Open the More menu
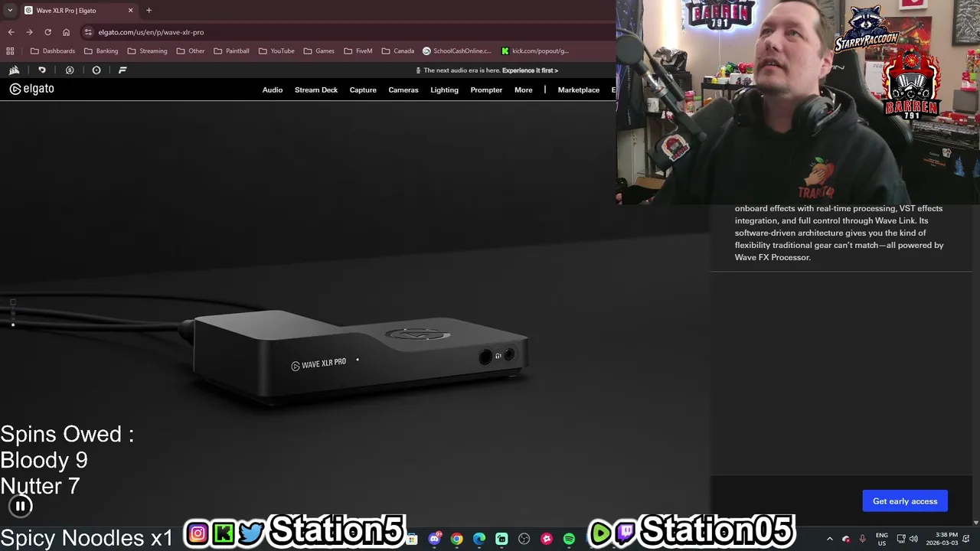980x551 pixels. [524, 90]
